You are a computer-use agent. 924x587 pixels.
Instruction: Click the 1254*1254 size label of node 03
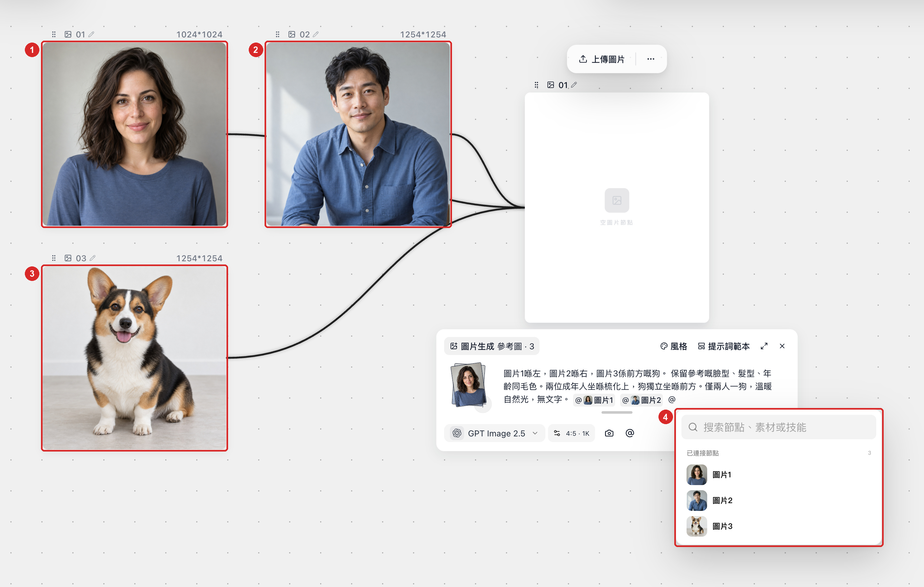[199, 258]
